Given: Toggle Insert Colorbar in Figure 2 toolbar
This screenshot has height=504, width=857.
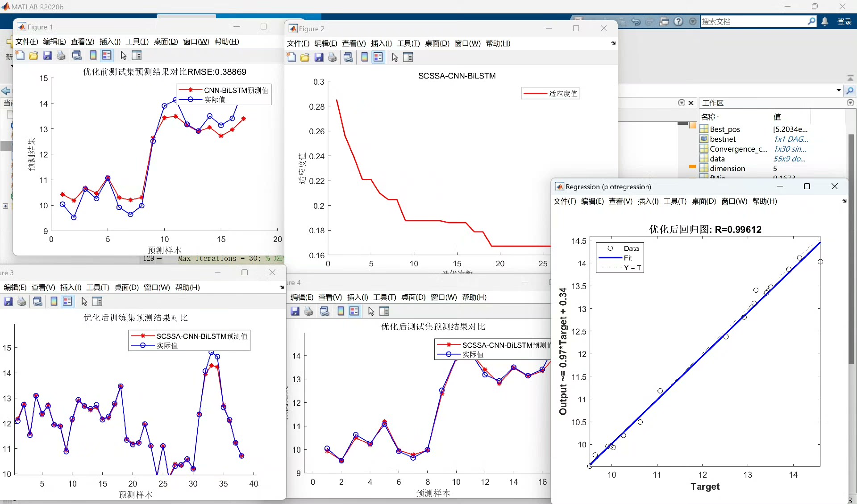Looking at the screenshot, I should pos(364,57).
